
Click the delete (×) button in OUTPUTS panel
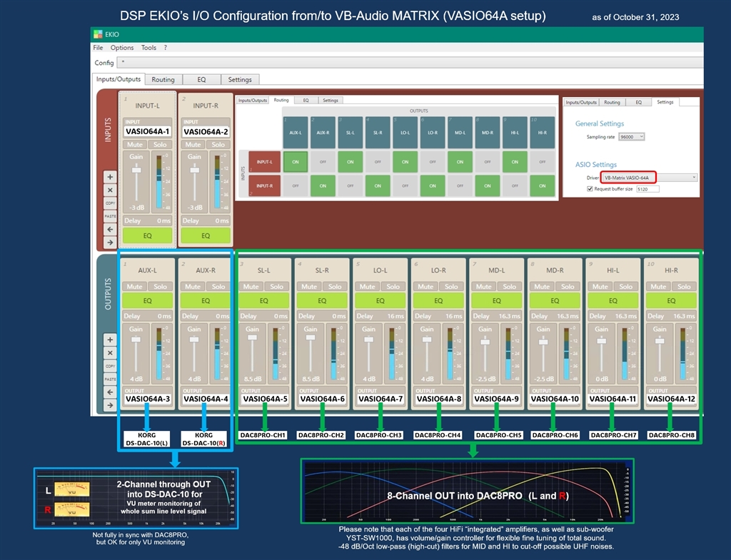click(x=110, y=352)
